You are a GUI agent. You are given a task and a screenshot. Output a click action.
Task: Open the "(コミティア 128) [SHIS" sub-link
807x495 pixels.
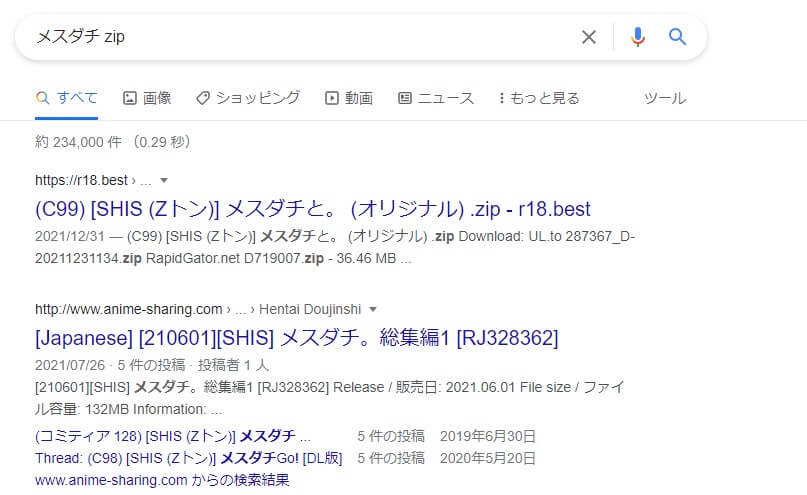tap(173, 436)
